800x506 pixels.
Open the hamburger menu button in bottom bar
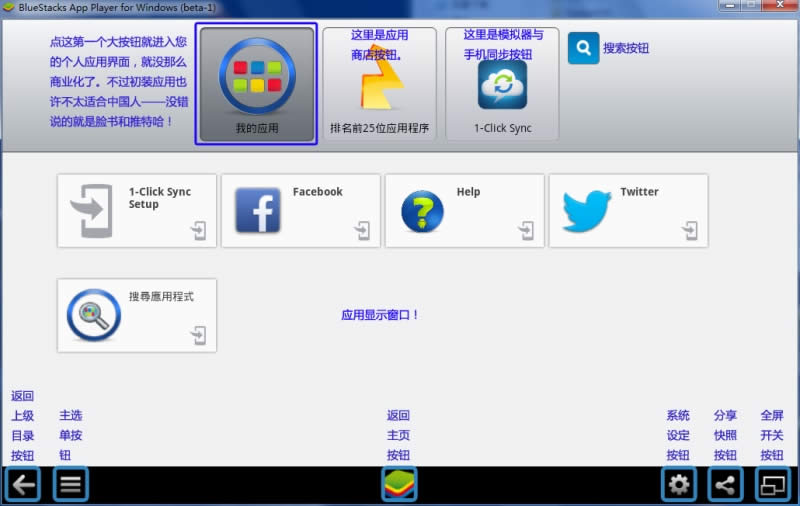[70, 484]
